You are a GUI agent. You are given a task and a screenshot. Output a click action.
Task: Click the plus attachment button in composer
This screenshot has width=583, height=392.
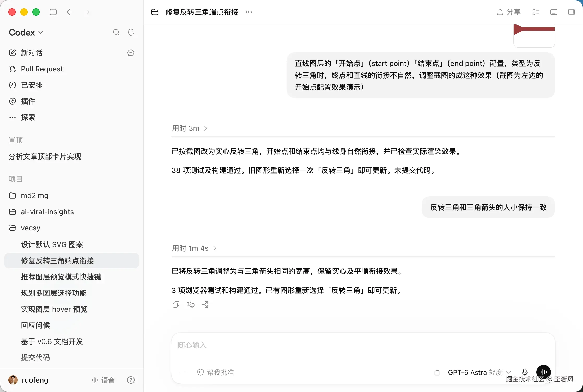click(x=183, y=372)
